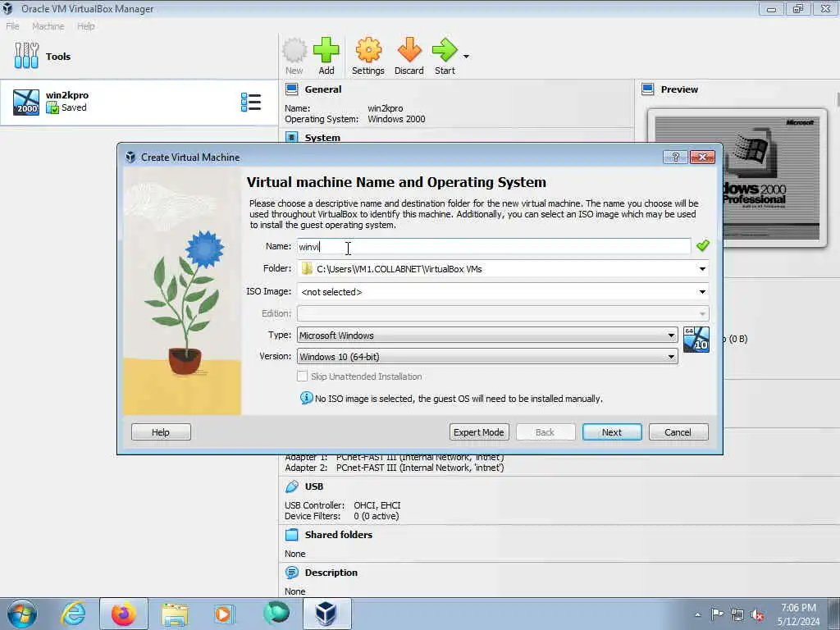Click the 'OHCI, EHCI' USB controller value

tap(377, 505)
